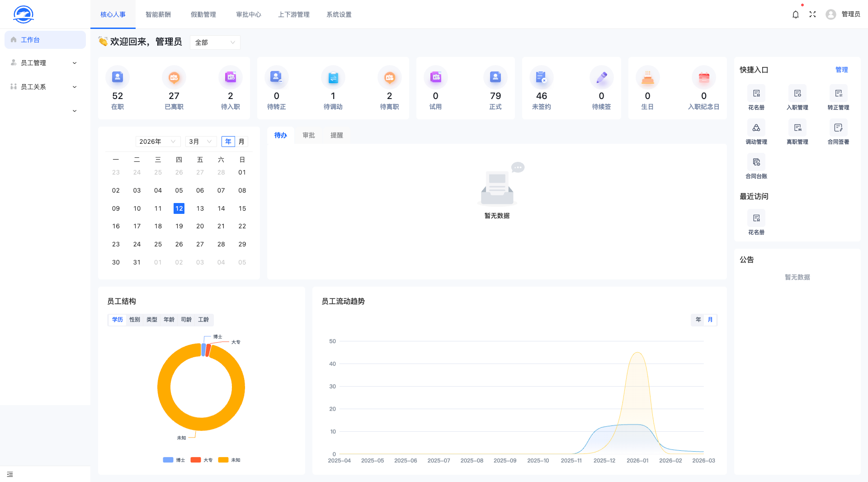
Task: Select 工作台 in sidebar
Action: point(45,40)
